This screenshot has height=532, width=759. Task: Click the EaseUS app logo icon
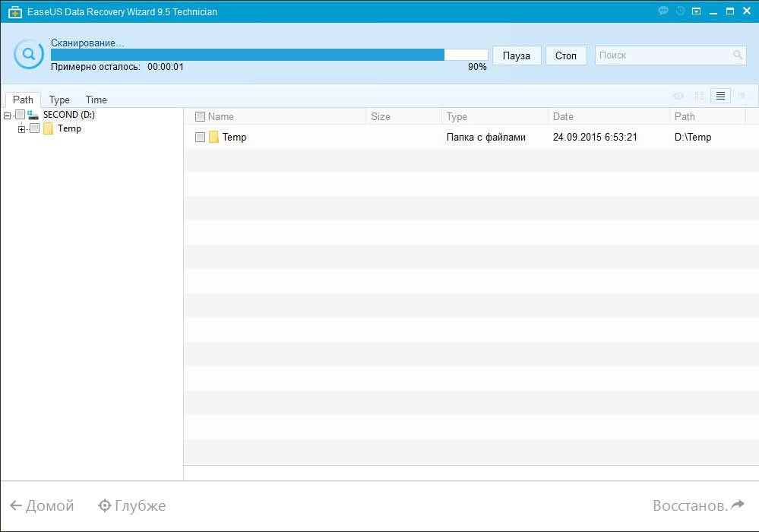15,11
